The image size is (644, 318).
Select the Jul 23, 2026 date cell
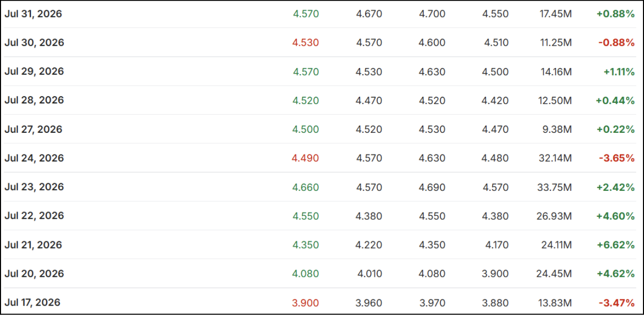[34, 187]
